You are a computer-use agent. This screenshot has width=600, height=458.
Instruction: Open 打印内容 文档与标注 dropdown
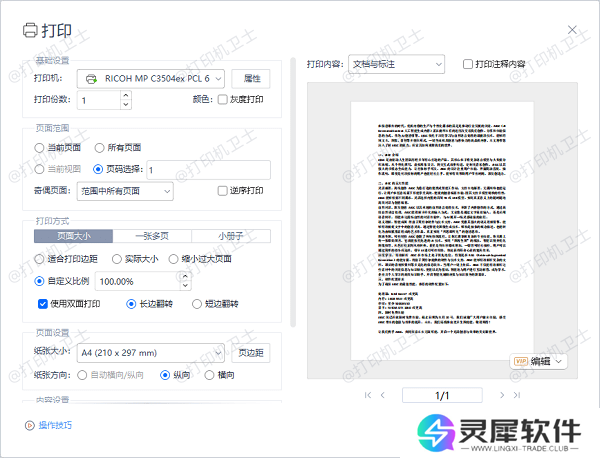point(396,64)
